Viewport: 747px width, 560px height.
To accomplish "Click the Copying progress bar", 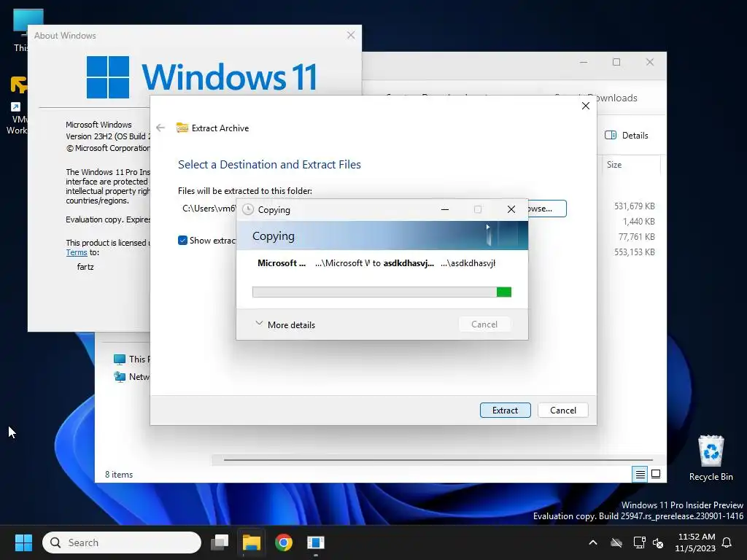I will (x=382, y=292).
